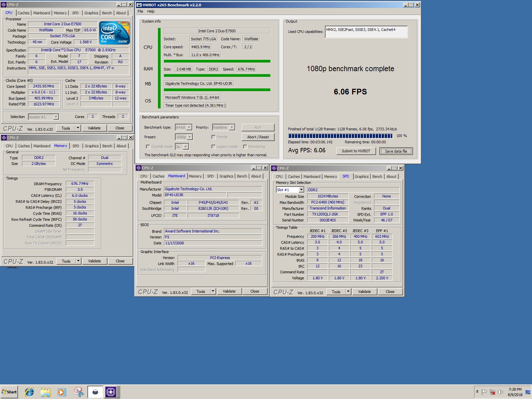Click DRAM Frequency value 676.7 MHz
The width and height of the screenshot is (532, 399).
coord(80,184)
